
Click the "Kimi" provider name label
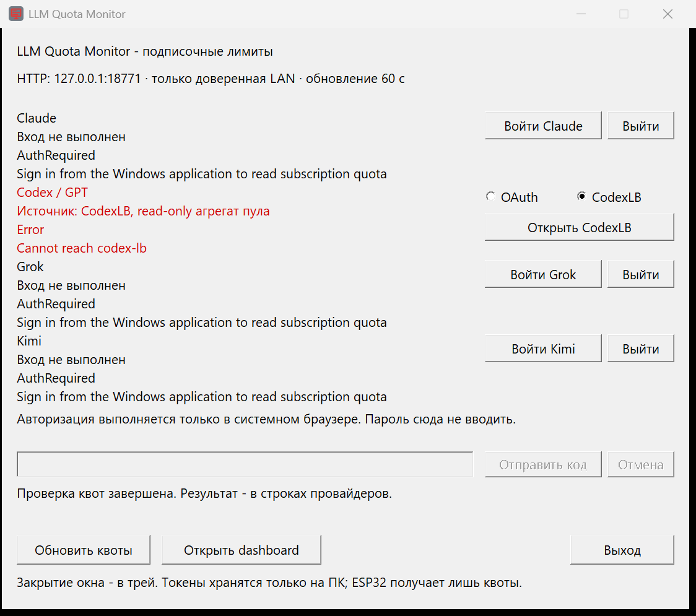coord(29,341)
